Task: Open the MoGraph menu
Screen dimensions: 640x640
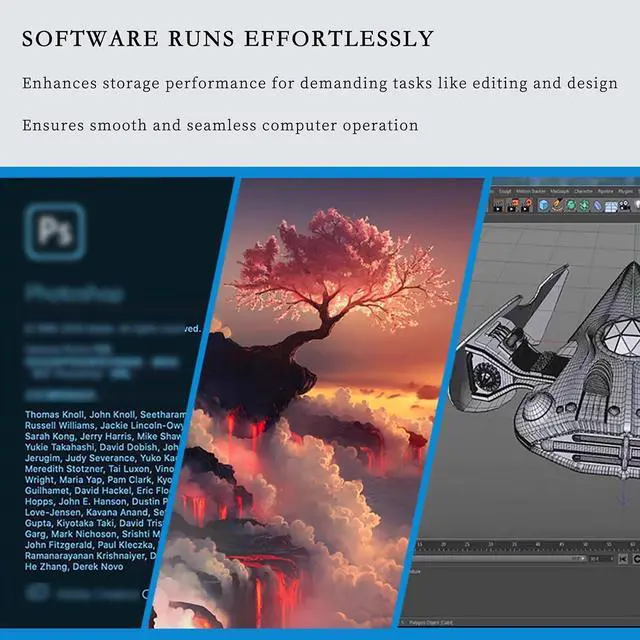Action: [559, 190]
